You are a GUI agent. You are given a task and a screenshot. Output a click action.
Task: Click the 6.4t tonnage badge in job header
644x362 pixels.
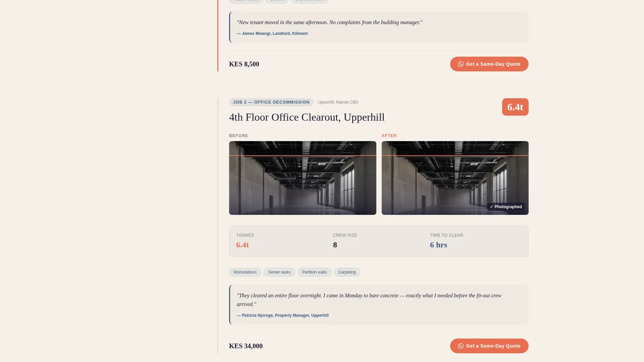pos(515,107)
